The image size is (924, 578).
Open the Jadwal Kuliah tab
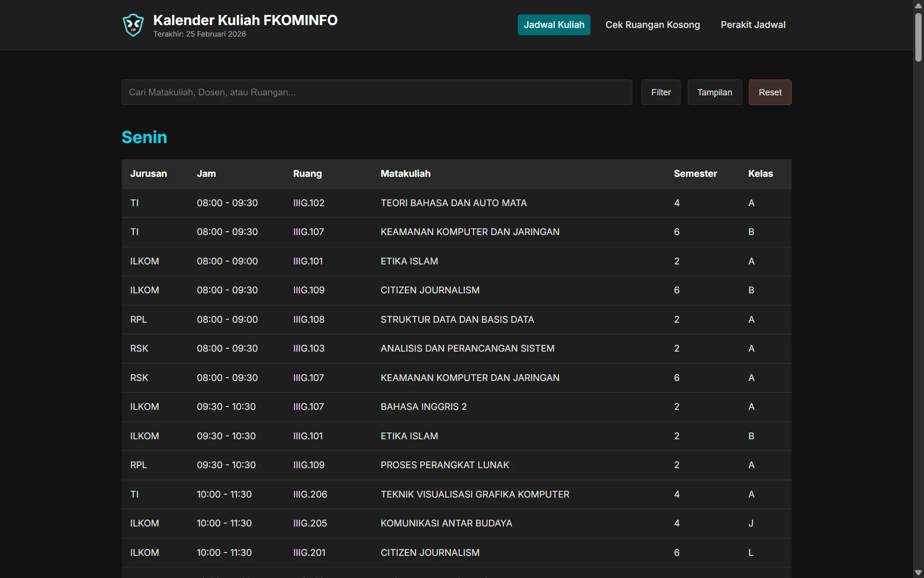coord(554,25)
